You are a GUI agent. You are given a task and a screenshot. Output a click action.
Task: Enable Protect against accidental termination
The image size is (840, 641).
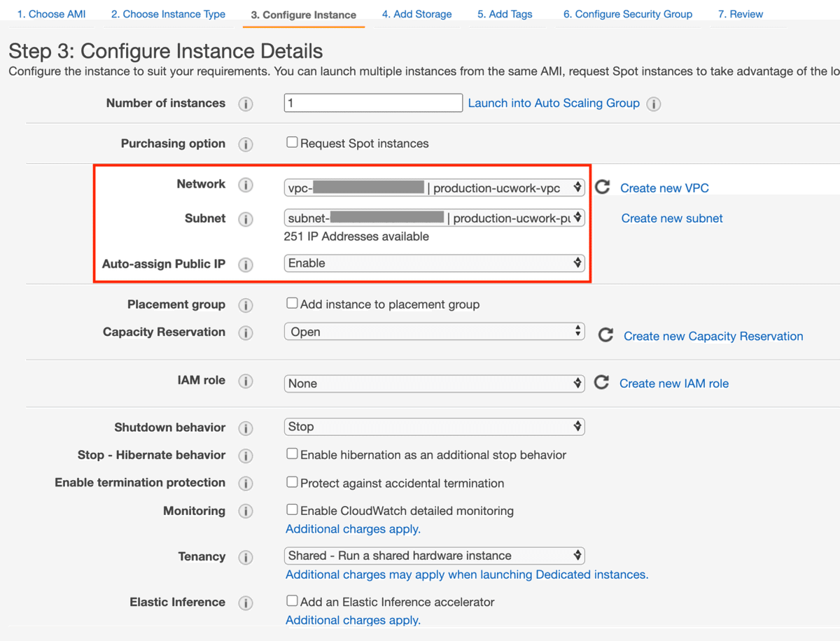pyautogui.click(x=292, y=482)
